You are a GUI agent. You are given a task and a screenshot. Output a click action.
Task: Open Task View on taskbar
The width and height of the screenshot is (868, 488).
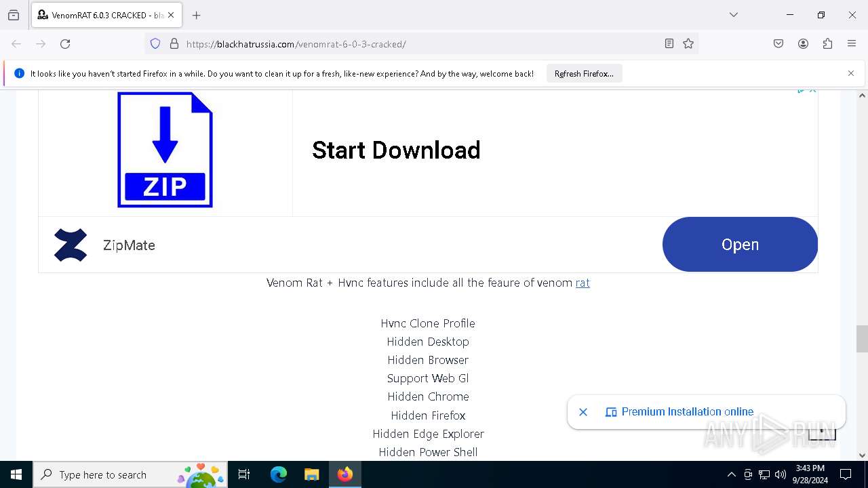244,474
